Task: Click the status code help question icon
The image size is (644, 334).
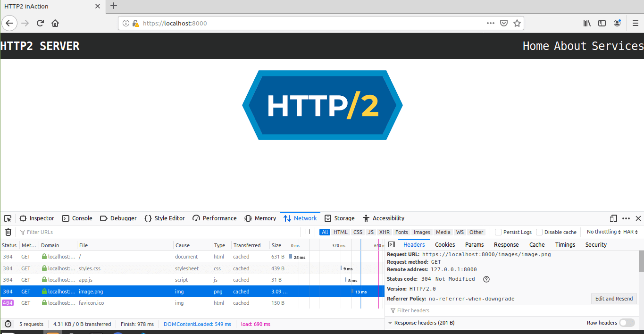Action: click(x=486, y=279)
